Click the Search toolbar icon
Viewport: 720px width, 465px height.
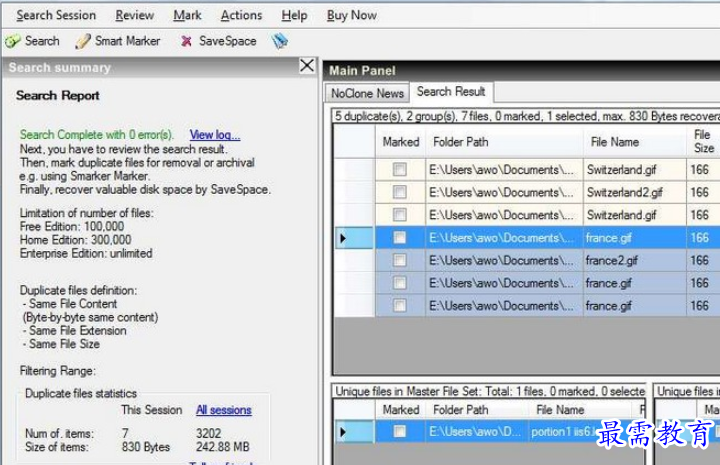(12, 41)
